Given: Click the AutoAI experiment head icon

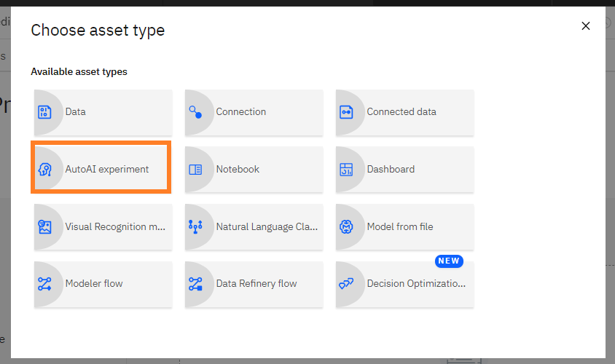Looking at the screenshot, I should 44,170.
